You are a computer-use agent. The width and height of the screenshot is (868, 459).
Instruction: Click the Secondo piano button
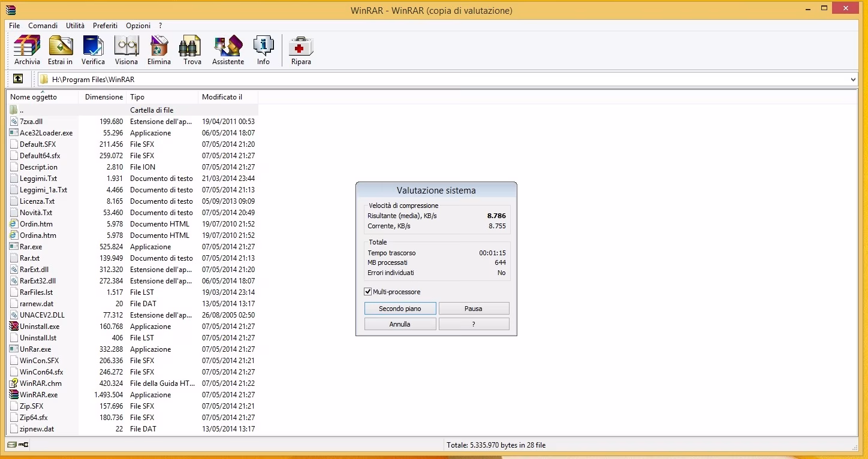click(x=400, y=309)
